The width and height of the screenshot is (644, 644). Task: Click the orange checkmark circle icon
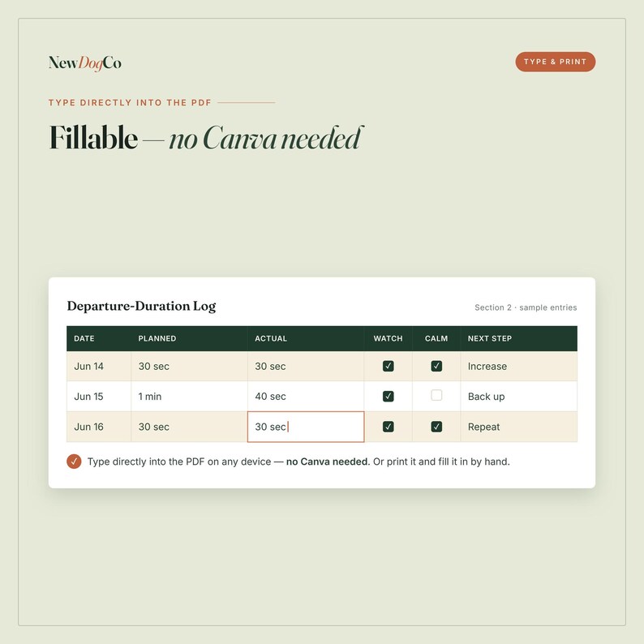pos(74,462)
